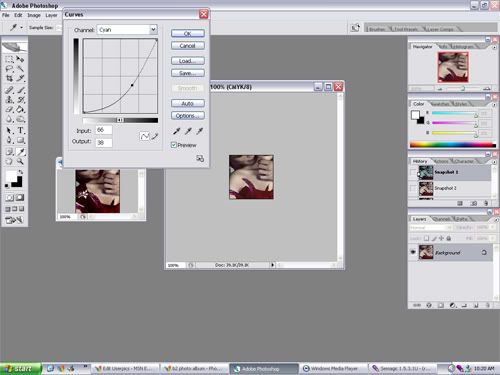Select the Lasso tool

(9, 69)
